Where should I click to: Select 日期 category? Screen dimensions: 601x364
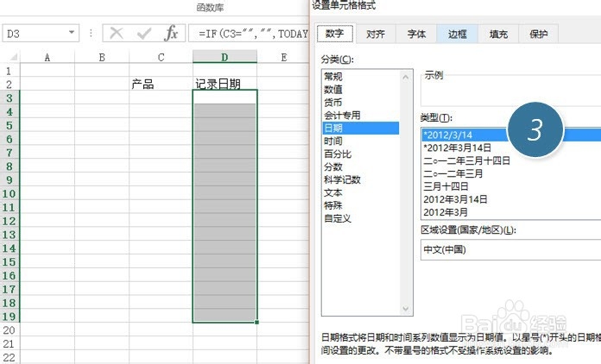click(x=361, y=128)
